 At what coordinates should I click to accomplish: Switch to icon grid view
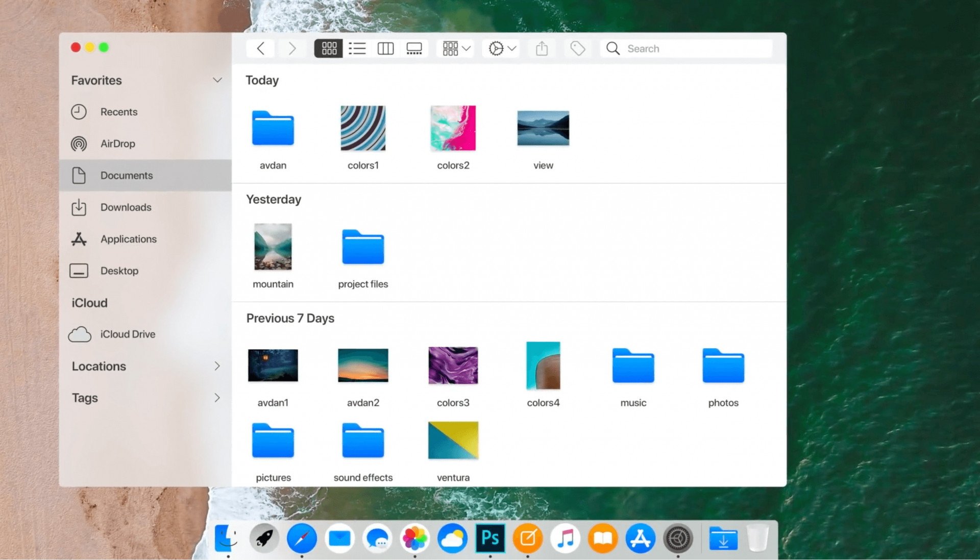click(x=329, y=48)
